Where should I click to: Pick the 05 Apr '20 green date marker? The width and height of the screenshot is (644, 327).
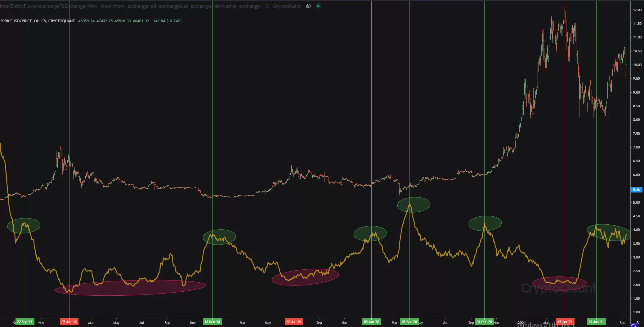point(409,322)
